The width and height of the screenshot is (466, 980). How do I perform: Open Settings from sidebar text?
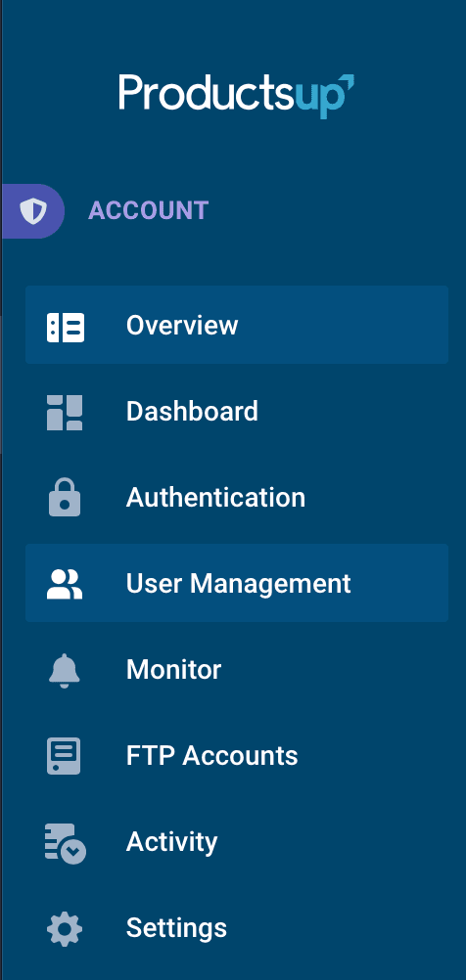point(176,929)
